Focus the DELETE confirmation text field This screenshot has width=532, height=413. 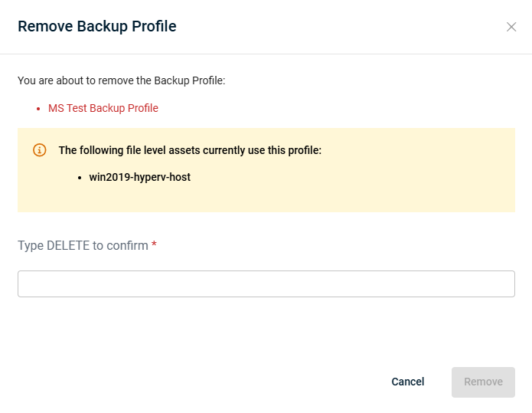[x=266, y=284]
